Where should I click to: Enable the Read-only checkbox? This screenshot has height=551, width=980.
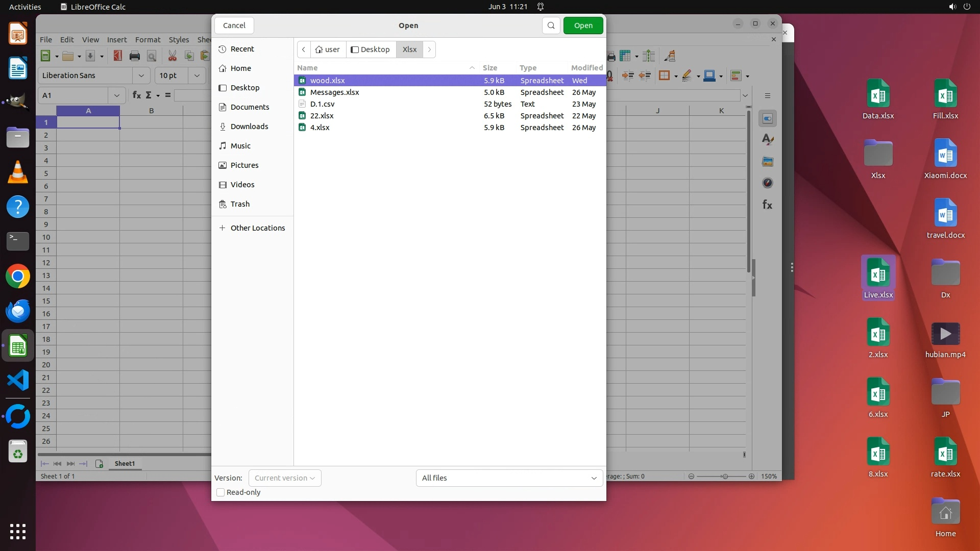click(220, 492)
